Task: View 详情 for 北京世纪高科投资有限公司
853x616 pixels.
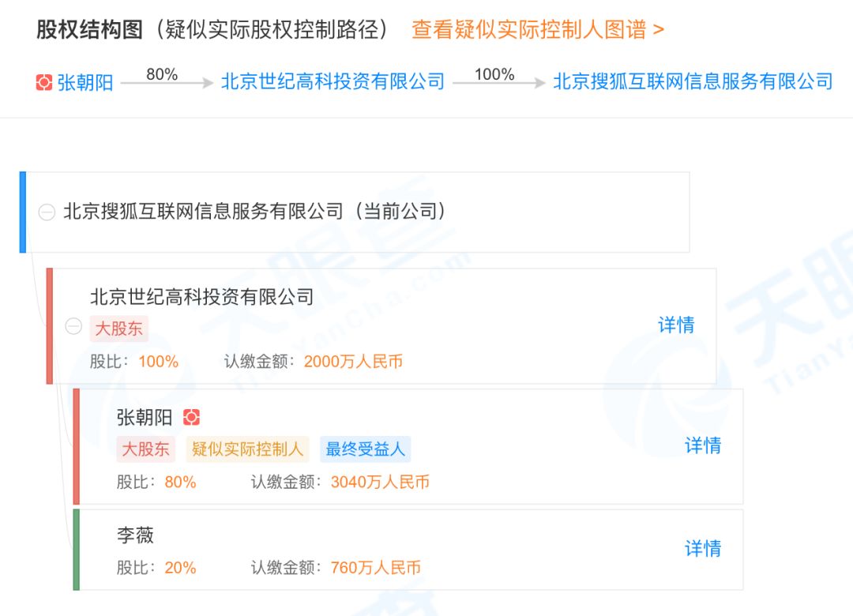Action: click(x=676, y=325)
